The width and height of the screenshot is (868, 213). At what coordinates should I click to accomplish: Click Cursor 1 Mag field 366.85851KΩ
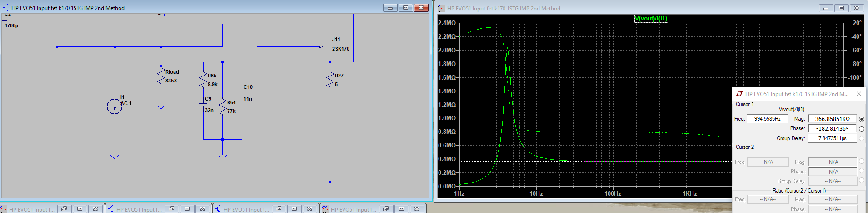pyautogui.click(x=832, y=119)
